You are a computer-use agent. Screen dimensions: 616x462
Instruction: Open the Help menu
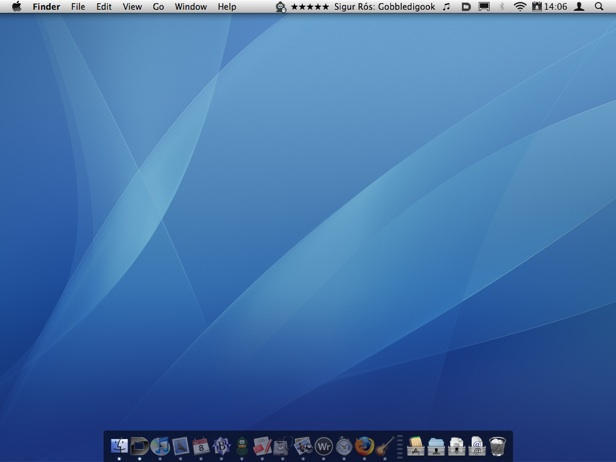[x=227, y=7]
